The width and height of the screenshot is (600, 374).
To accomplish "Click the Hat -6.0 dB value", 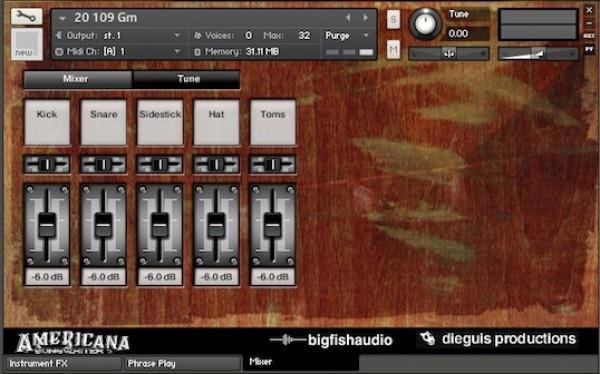I will pos(216,277).
